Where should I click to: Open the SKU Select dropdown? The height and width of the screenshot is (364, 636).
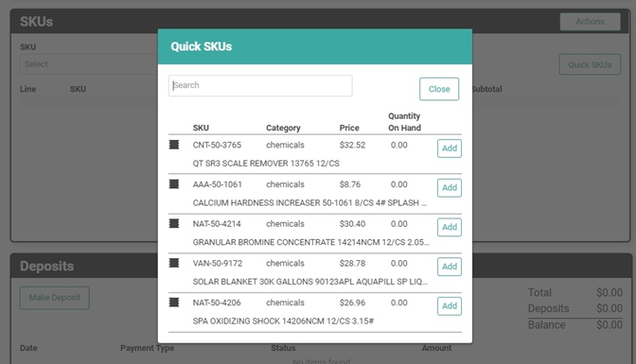[89, 64]
